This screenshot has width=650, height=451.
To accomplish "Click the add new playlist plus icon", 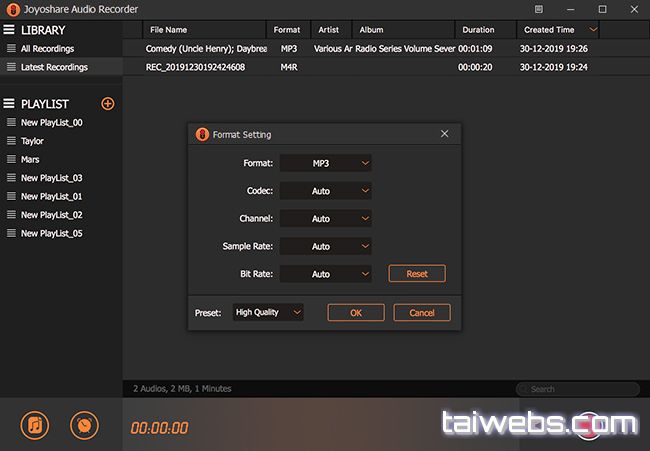I will pos(108,104).
